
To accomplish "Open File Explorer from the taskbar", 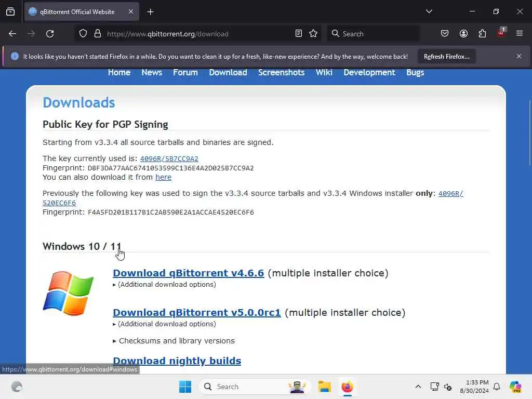I will [x=324, y=387].
